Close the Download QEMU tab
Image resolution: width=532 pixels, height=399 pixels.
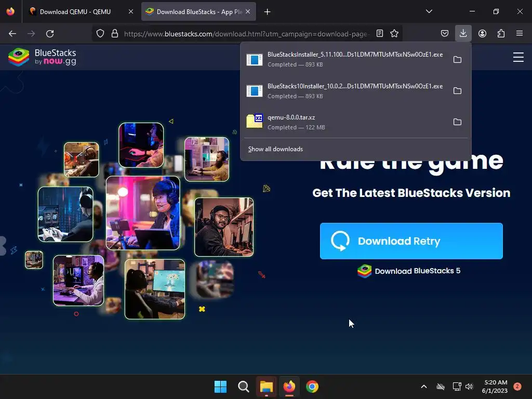point(130,12)
